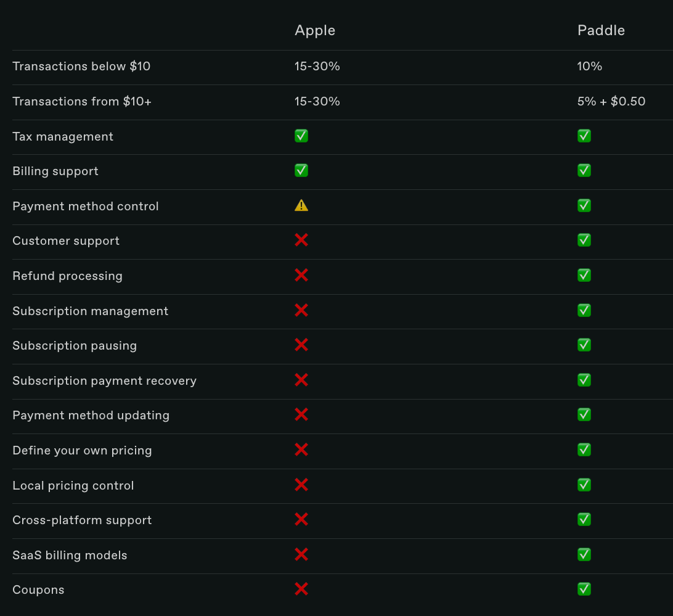Click the Paddle column header
This screenshot has height=616, width=673.
(601, 30)
